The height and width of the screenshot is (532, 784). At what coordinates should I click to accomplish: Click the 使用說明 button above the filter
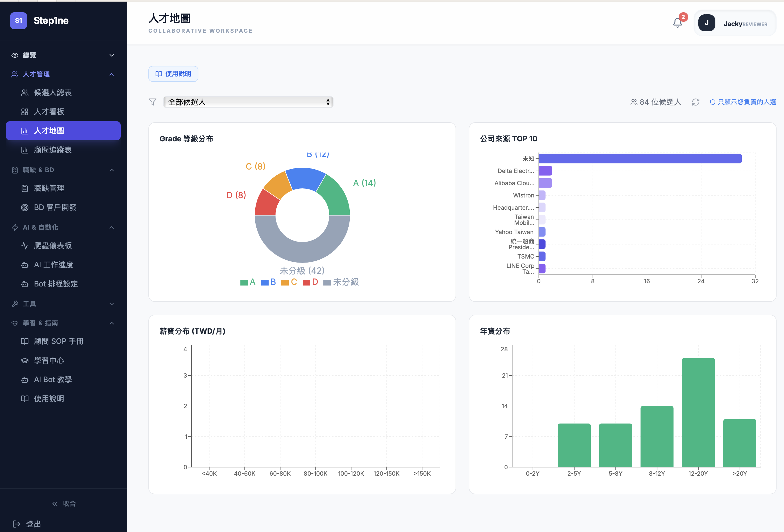(173, 74)
